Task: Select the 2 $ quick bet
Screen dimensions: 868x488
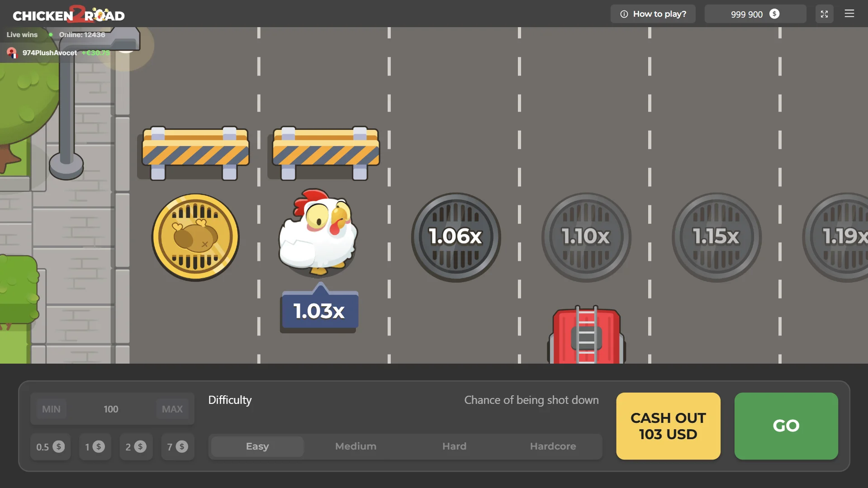Action: 136,447
